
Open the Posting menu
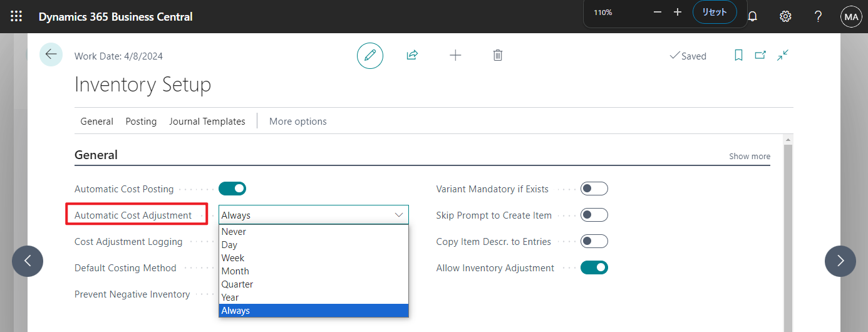(x=141, y=122)
